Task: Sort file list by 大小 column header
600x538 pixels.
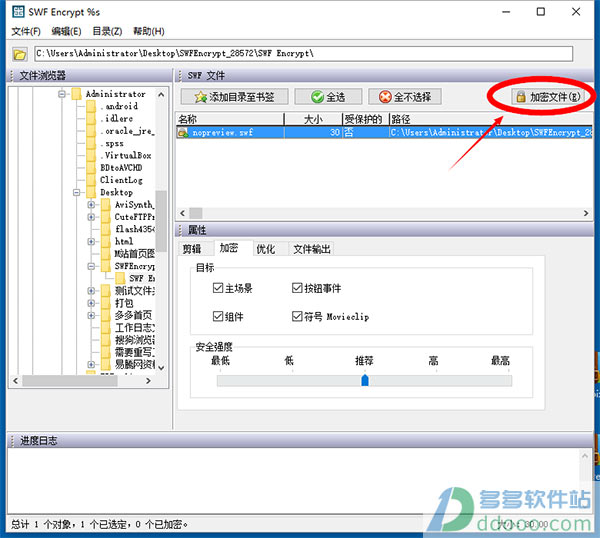Action: pos(313,119)
